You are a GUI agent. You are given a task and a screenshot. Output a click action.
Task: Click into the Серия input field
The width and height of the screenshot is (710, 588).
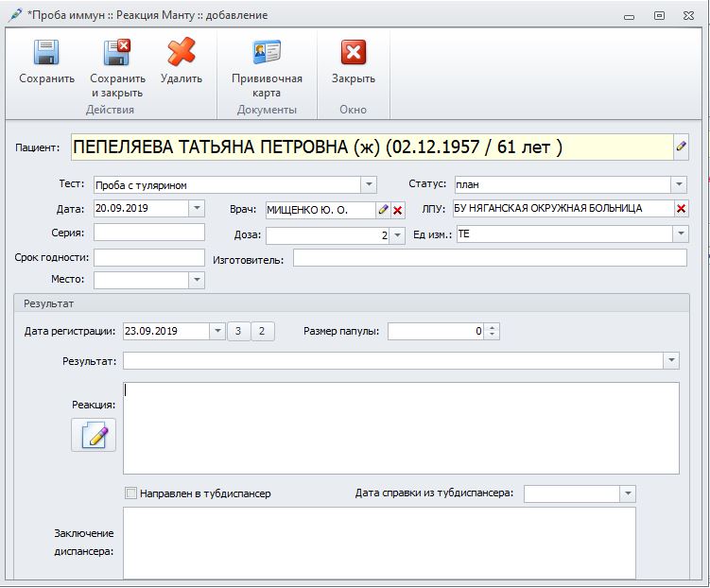(x=148, y=233)
